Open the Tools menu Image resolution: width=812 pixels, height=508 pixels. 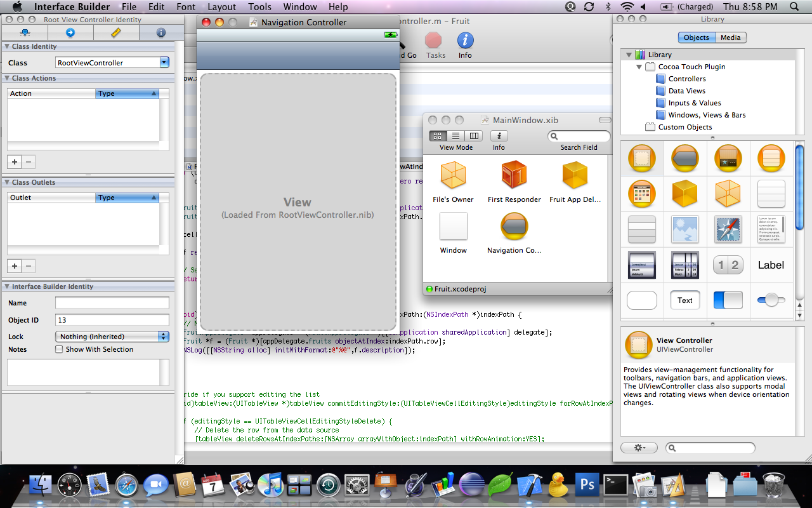click(x=259, y=7)
